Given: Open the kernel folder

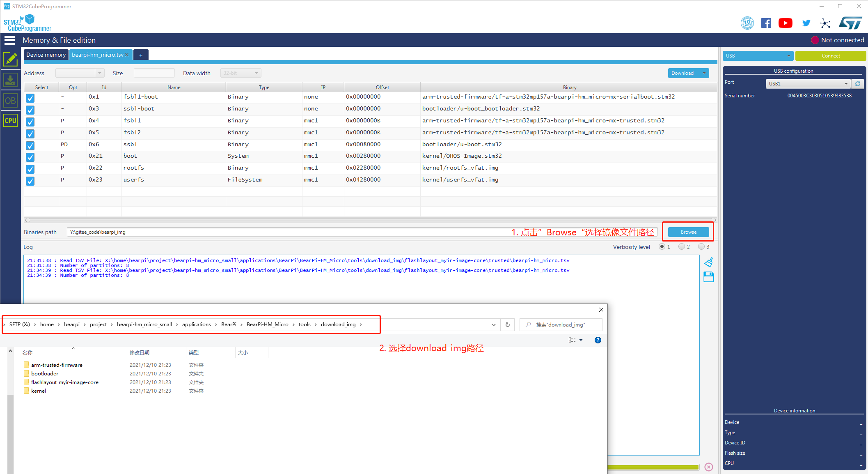Looking at the screenshot, I should click(x=39, y=391).
